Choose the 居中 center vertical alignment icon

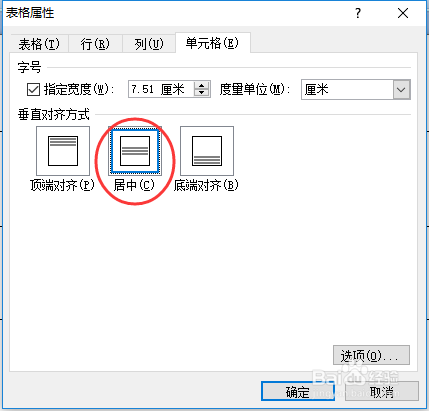pos(135,151)
